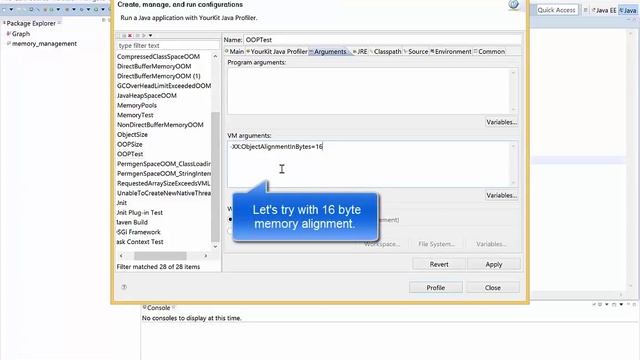Select UnableToCreateNewNativeThread configuration
640x360 pixels.
coord(164,193)
